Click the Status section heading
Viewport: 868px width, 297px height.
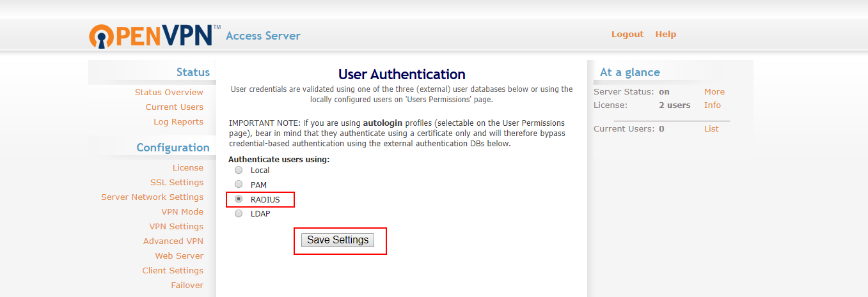coord(193,72)
